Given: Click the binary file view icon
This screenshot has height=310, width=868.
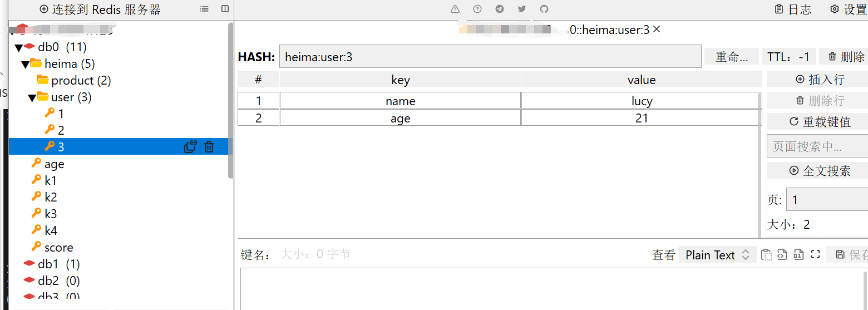Looking at the screenshot, I should tap(798, 254).
